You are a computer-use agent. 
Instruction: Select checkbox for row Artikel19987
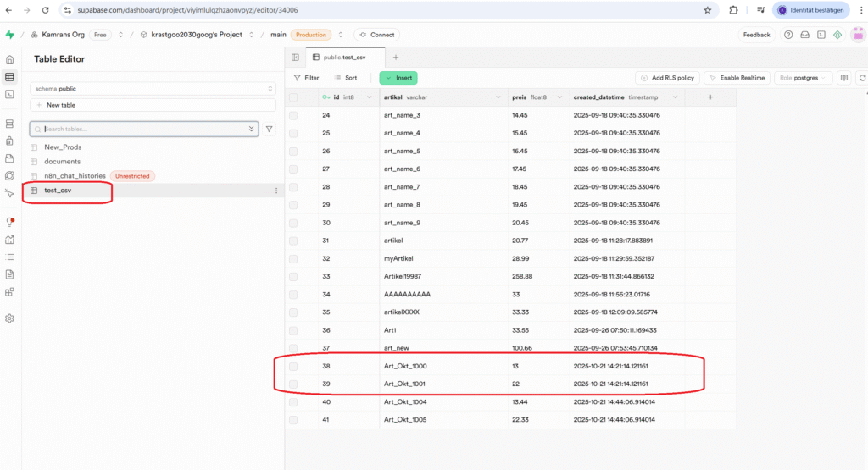pyautogui.click(x=293, y=276)
